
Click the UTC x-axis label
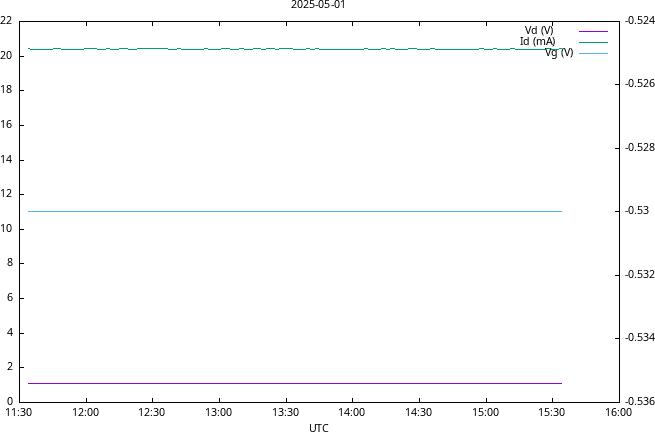[319, 427]
